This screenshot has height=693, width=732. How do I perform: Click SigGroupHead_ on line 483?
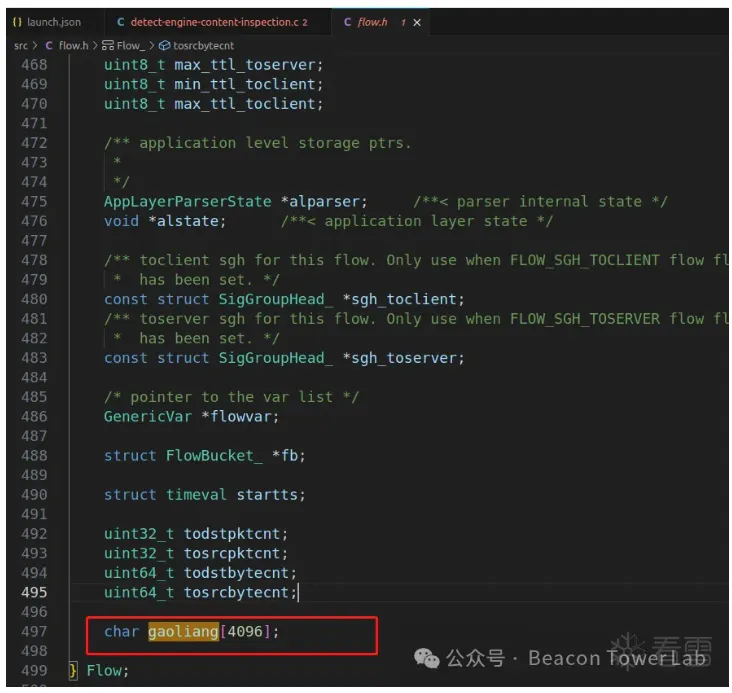coord(275,358)
